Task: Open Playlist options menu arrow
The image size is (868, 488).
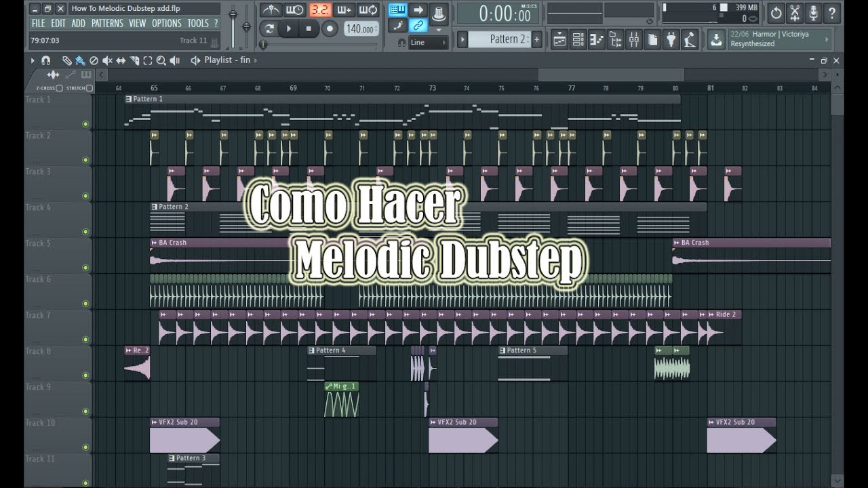Action: (32, 60)
